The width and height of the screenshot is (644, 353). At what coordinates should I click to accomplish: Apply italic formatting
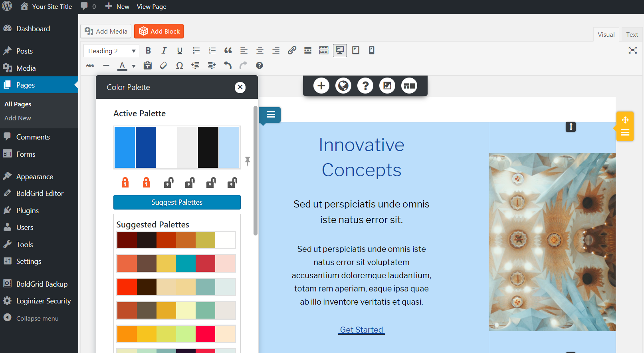click(164, 50)
